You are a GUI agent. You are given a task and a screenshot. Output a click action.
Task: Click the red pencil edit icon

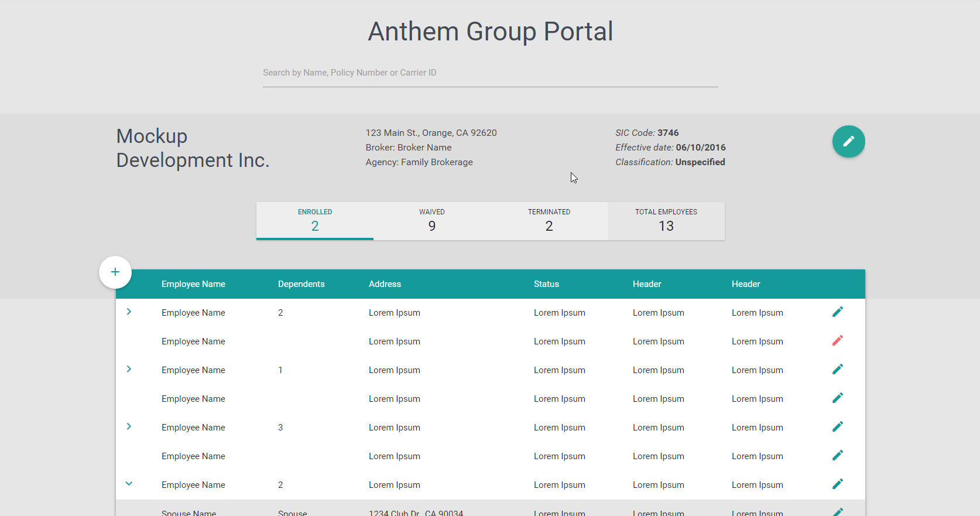pos(838,341)
